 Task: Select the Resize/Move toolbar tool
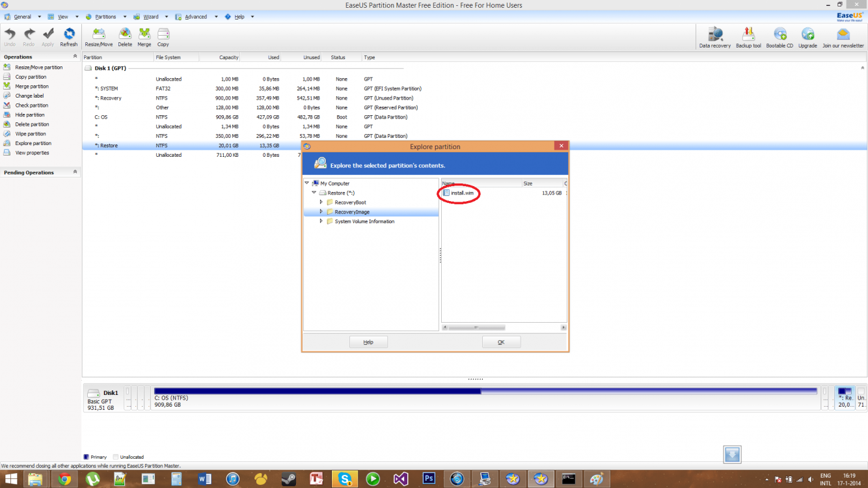pyautogui.click(x=99, y=37)
